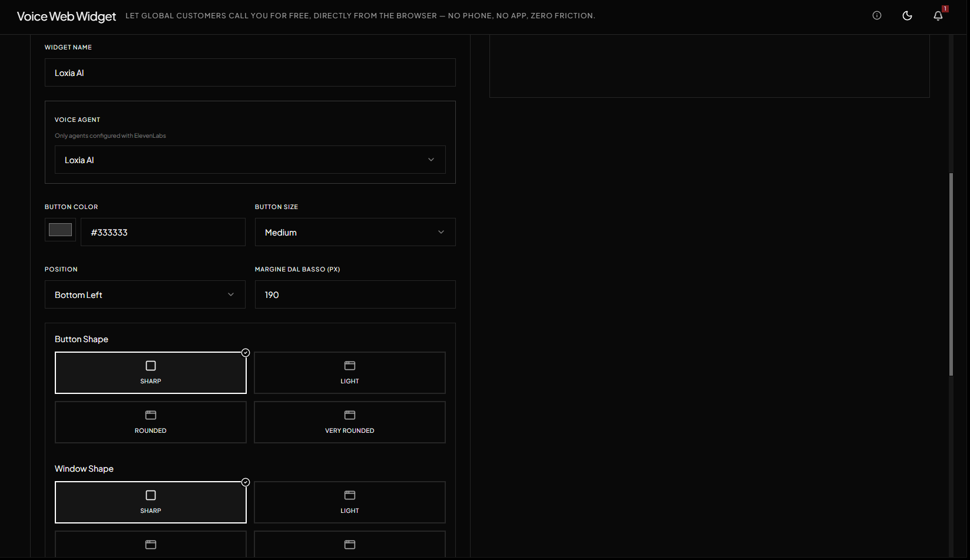
Task: Click the button color swatch
Action: point(60,230)
